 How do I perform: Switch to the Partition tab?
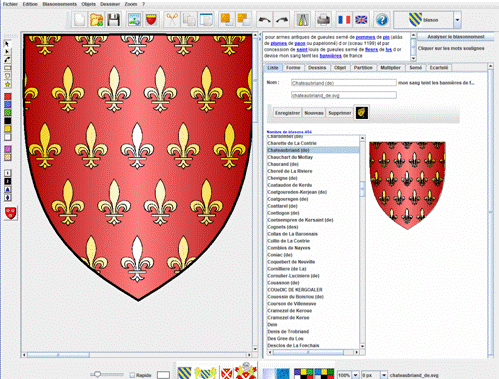pyautogui.click(x=363, y=68)
